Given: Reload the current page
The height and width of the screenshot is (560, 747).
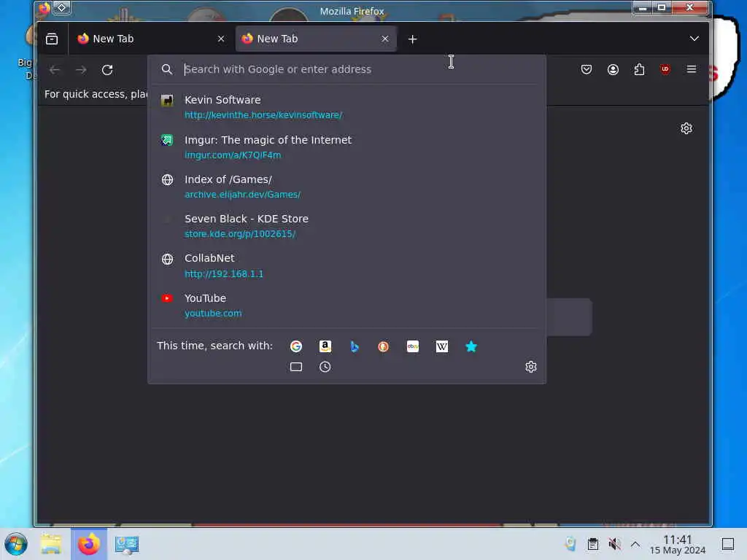Looking at the screenshot, I should pyautogui.click(x=107, y=70).
